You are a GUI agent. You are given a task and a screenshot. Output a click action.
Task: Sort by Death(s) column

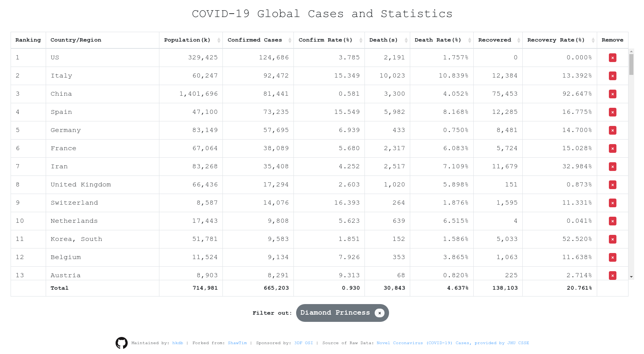point(387,40)
